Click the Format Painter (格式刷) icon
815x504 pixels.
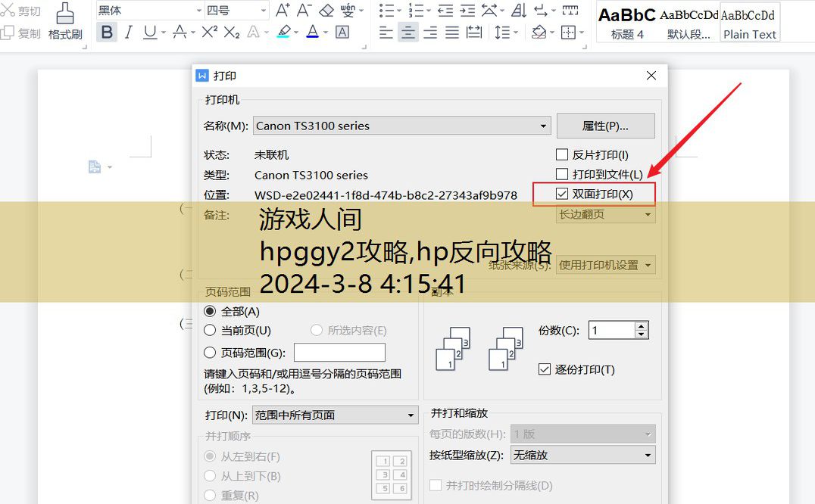click(x=65, y=20)
